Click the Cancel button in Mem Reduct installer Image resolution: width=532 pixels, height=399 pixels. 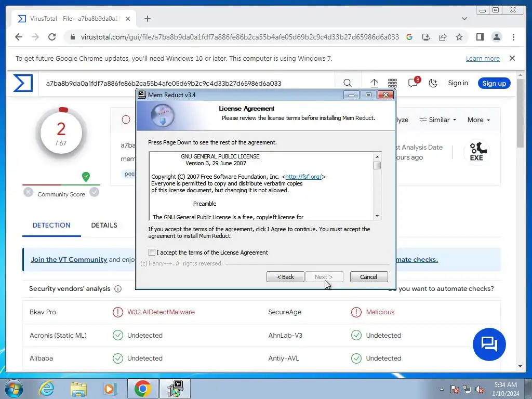coord(368,277)
